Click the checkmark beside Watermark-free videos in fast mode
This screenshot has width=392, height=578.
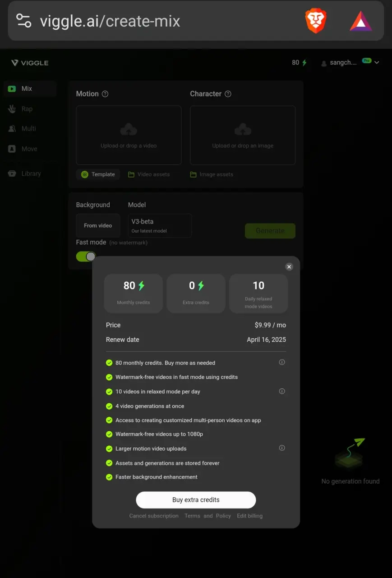pyautogui.click(x=109, y=377)
